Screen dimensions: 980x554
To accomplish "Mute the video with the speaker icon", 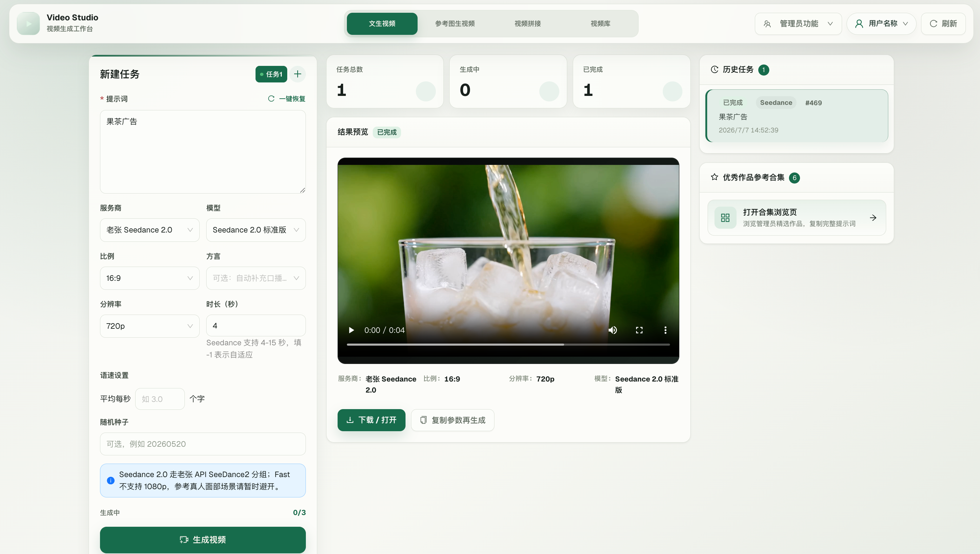I will (x=612, y=330).
